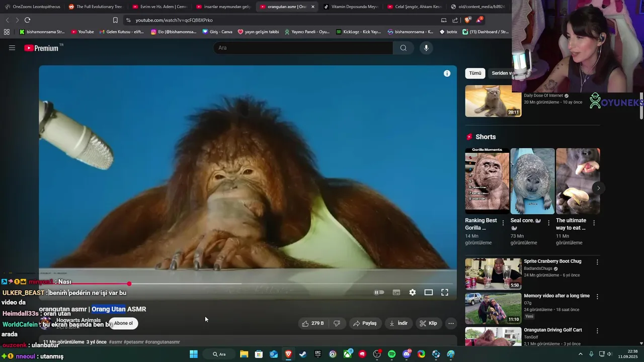Screen dimensions: 644x362
Task: Subscribe with the Abone ol button
Action: coord(123,323)
